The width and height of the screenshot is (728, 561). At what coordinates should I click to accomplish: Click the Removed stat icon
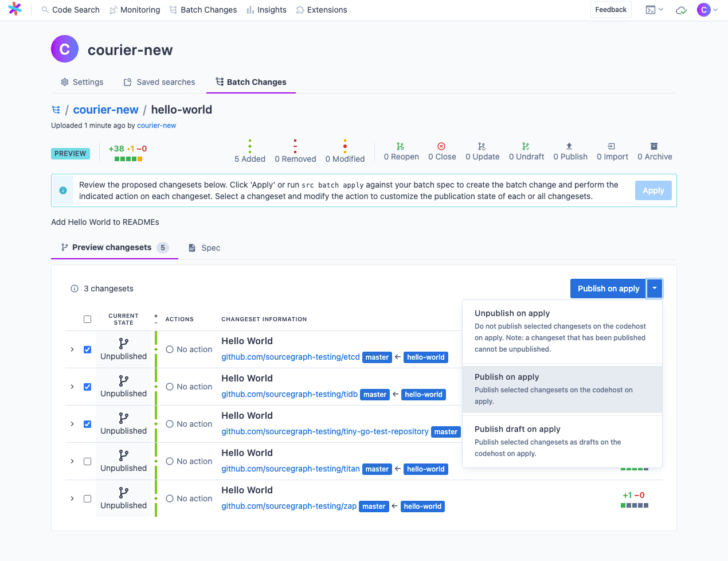pyautogui.click(x=295, y=146)
